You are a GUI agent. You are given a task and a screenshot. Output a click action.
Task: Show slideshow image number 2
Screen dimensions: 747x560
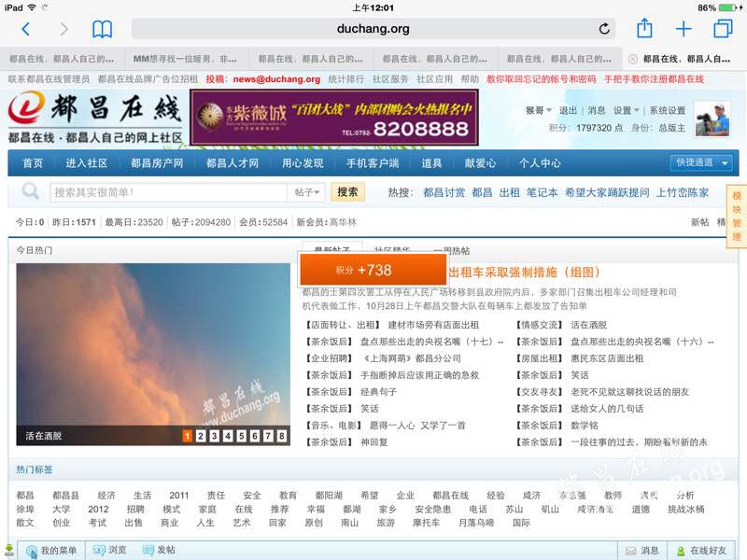tap(201, 435)
